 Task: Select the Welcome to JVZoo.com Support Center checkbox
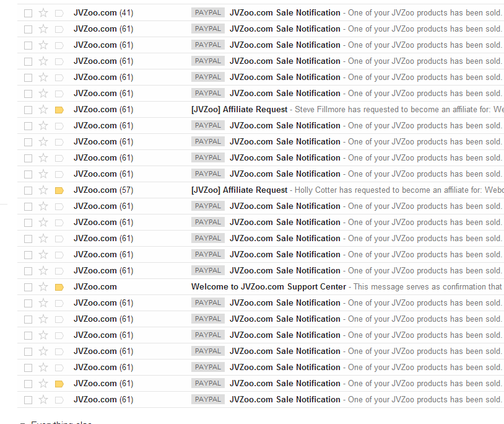[x=28, y=287]
